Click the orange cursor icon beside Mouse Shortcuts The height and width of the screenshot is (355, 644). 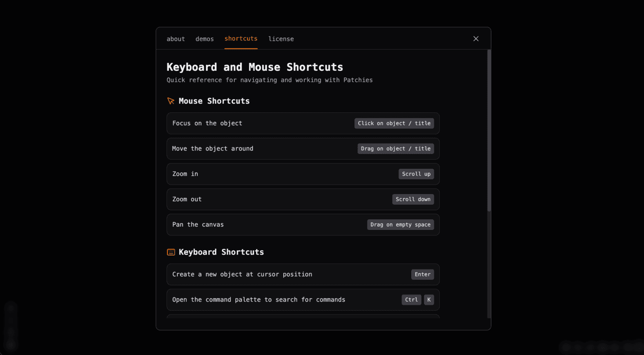click(171, 101)
